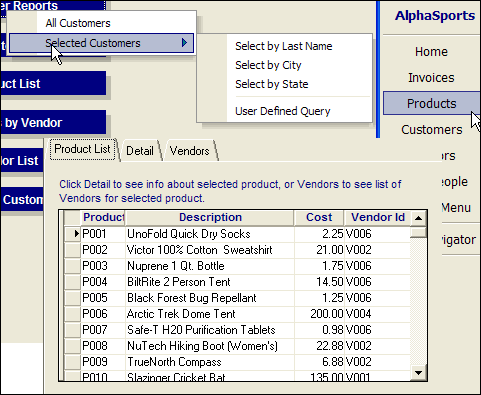Open Customers in AlphaSports navigation
Screen dimensions: 481x395
click(431, 130)
